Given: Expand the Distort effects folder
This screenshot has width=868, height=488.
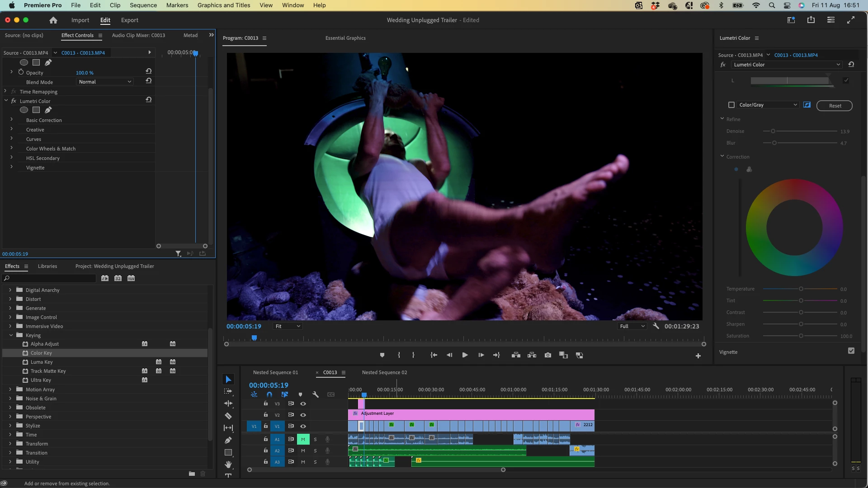Looking at the screenshot, I should [10, 299].
